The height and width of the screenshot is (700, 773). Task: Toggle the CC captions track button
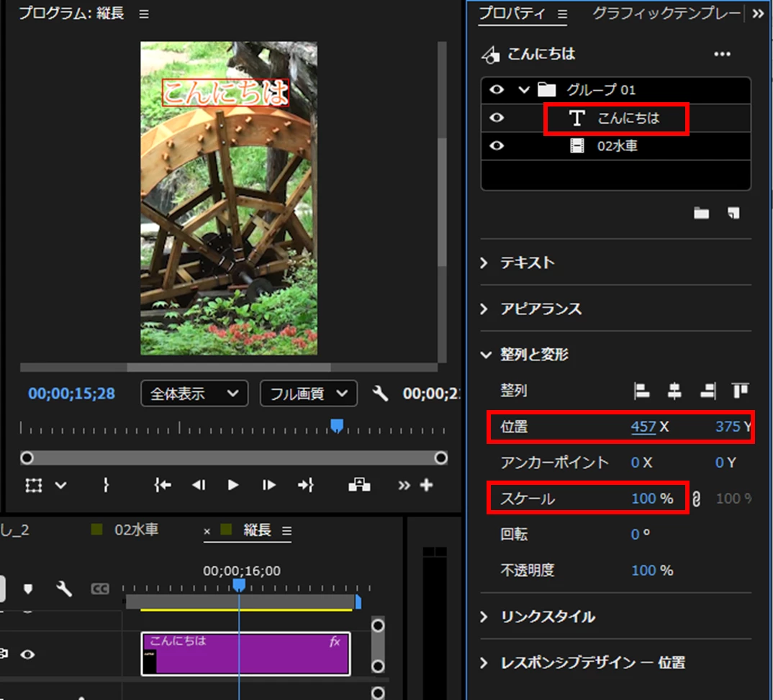99,588
